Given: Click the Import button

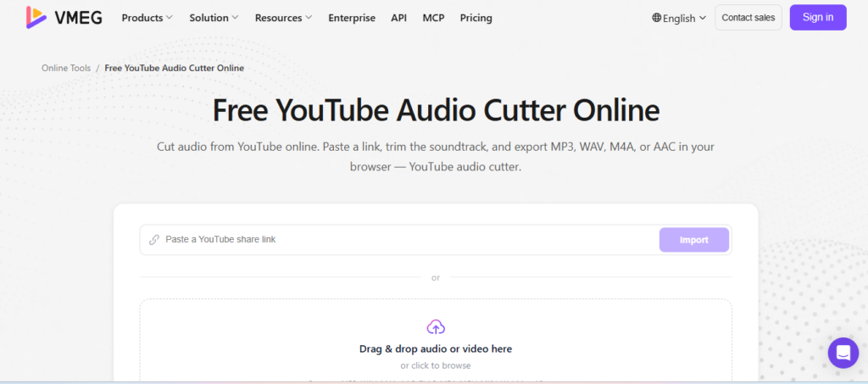Looking at the screenshot, I should tap(693, 240).
